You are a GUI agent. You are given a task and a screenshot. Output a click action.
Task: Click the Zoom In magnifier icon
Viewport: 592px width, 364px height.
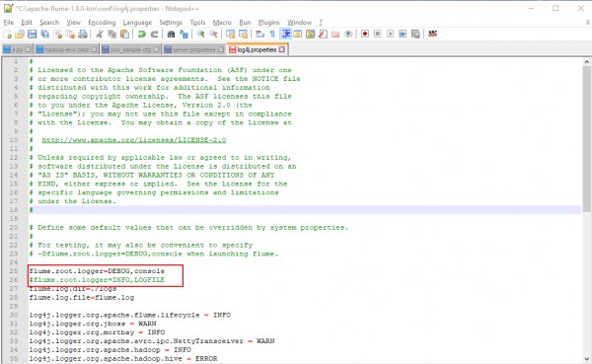pyautogui.click(x=201, y=35)
